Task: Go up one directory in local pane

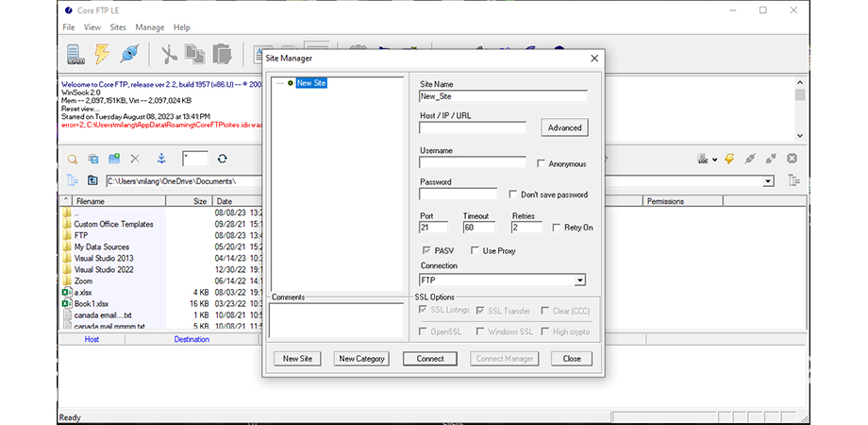Action: [x=93, y=180]
